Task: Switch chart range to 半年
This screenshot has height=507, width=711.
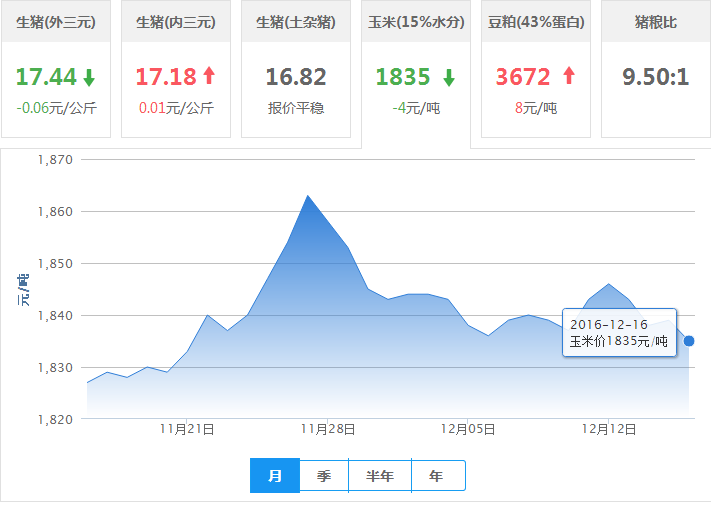Action: [380, 476]
